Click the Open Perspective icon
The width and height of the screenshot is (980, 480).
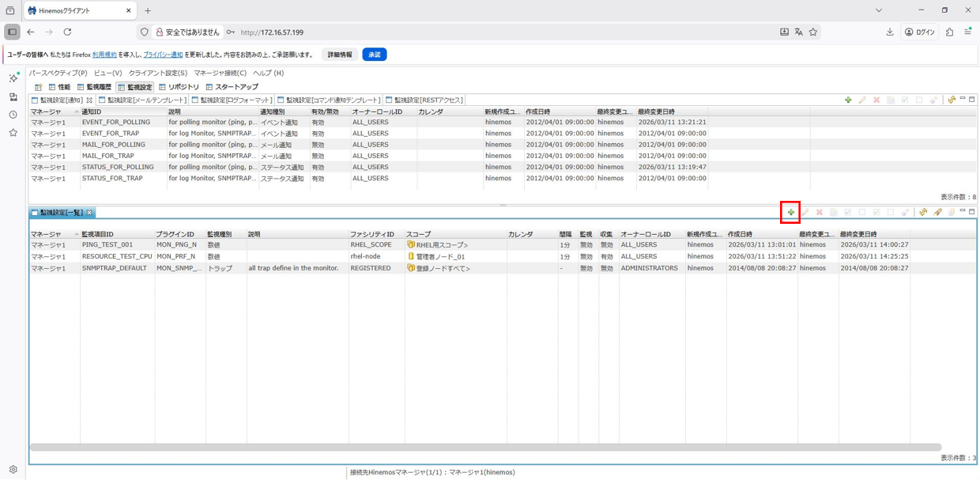[38, 87]
